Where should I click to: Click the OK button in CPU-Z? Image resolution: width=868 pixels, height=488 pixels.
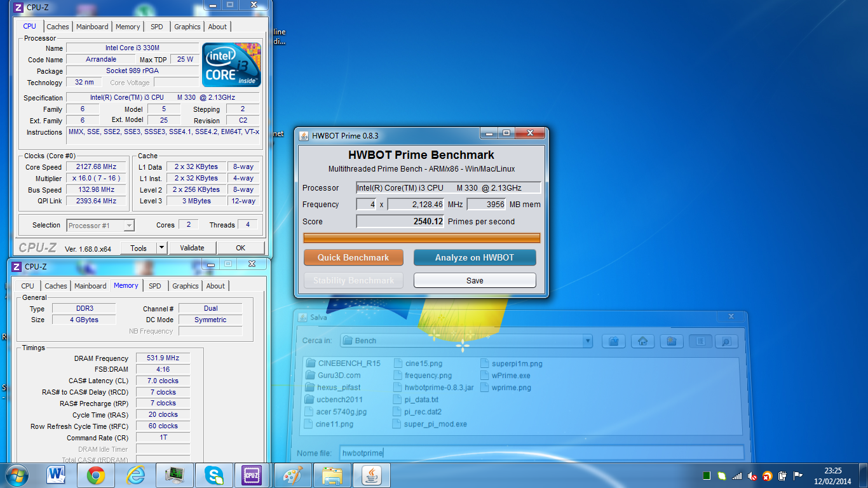pos(241,248)
